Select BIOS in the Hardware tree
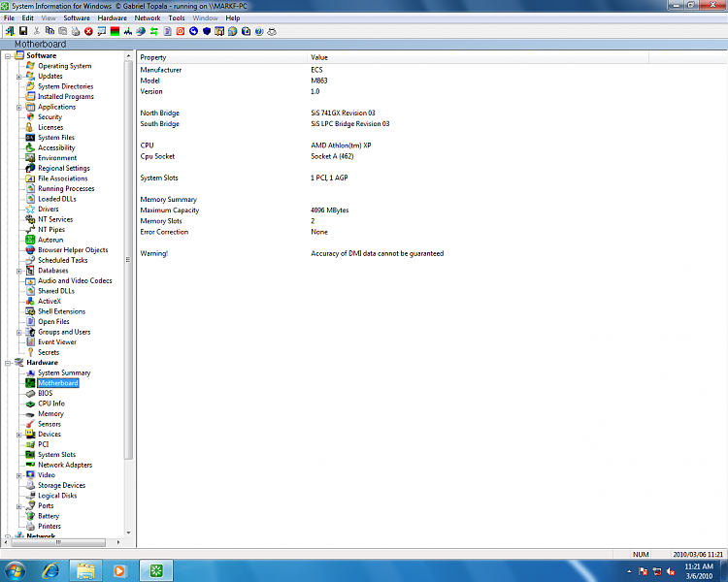728x582 pixels. (x=45, y=393)
